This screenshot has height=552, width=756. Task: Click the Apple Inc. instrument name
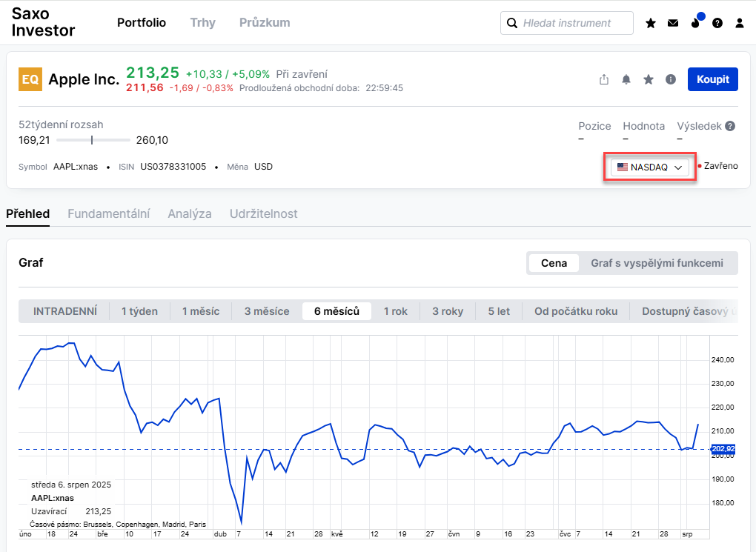tap(84, 79)
